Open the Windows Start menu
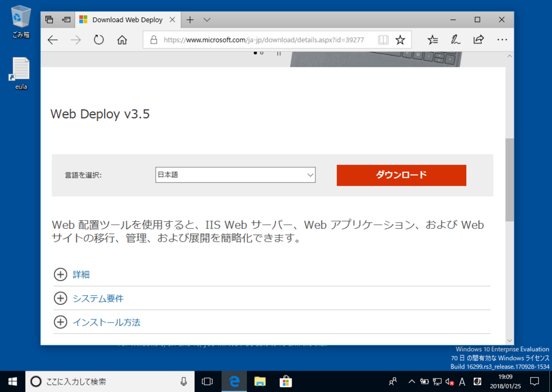The image size is (552, 392). [x=13, y=381]
